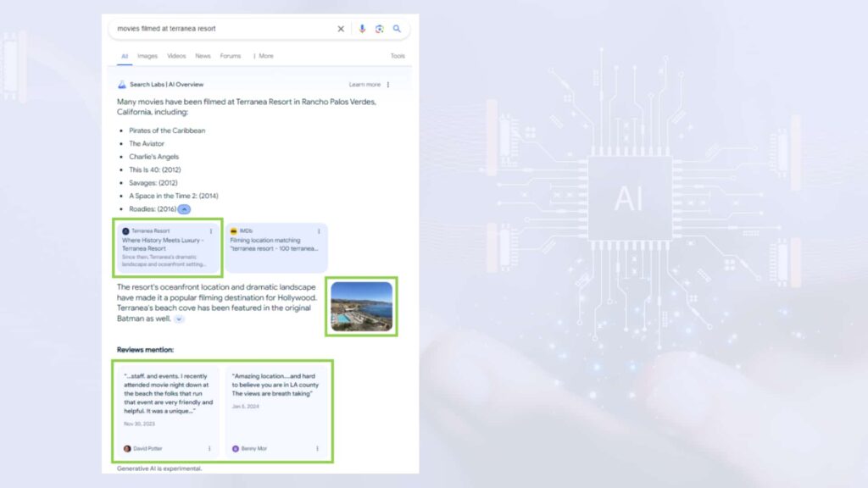Click 'Generative AI is experimental.' notice
Viewport: 868px width, 488px height.
pyautogui.click(x=159, y=469)
